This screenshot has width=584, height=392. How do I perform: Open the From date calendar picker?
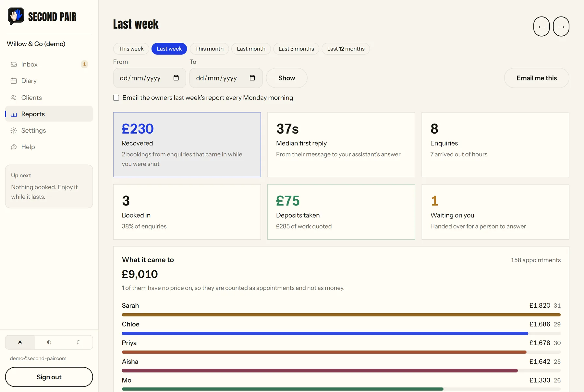point(176,78)
